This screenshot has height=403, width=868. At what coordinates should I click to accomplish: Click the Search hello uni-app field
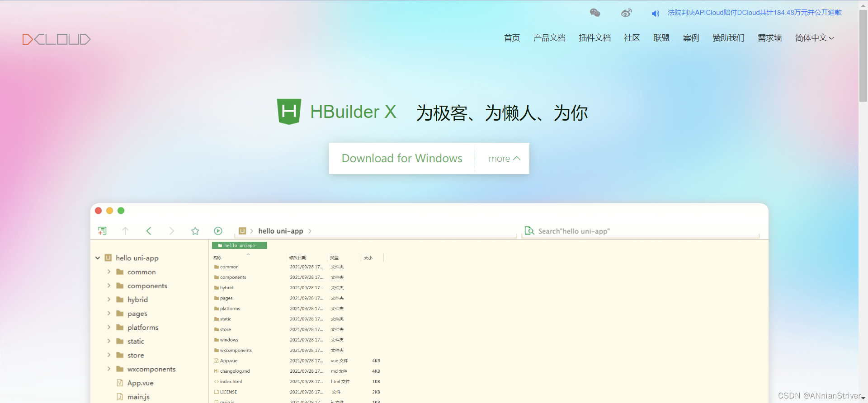point(640,231)
